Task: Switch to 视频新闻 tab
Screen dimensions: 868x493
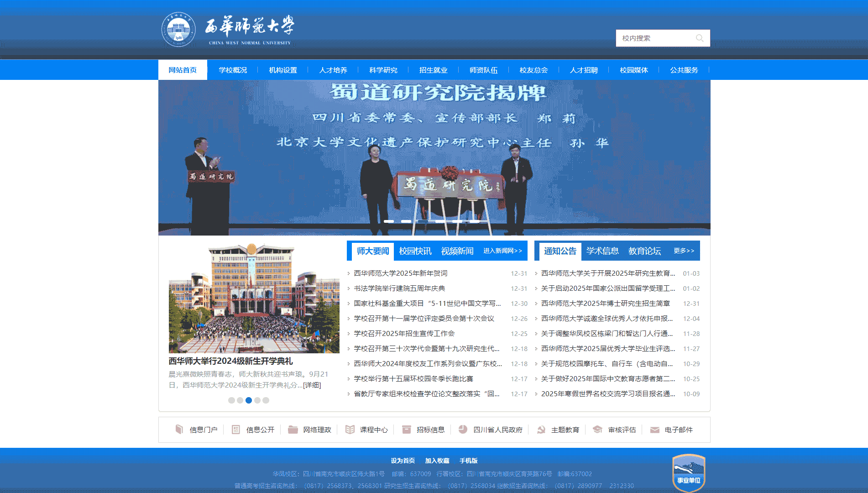Action: tap(457, 251)
